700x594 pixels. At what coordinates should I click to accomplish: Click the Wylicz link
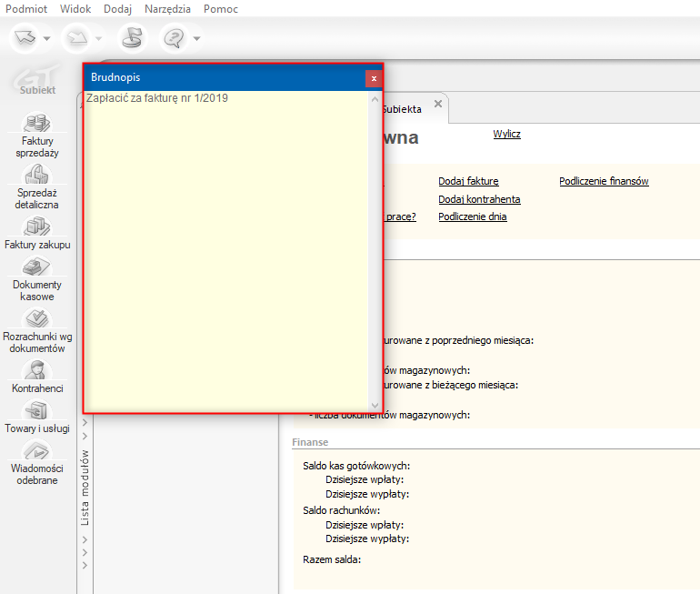click(506, 134)
